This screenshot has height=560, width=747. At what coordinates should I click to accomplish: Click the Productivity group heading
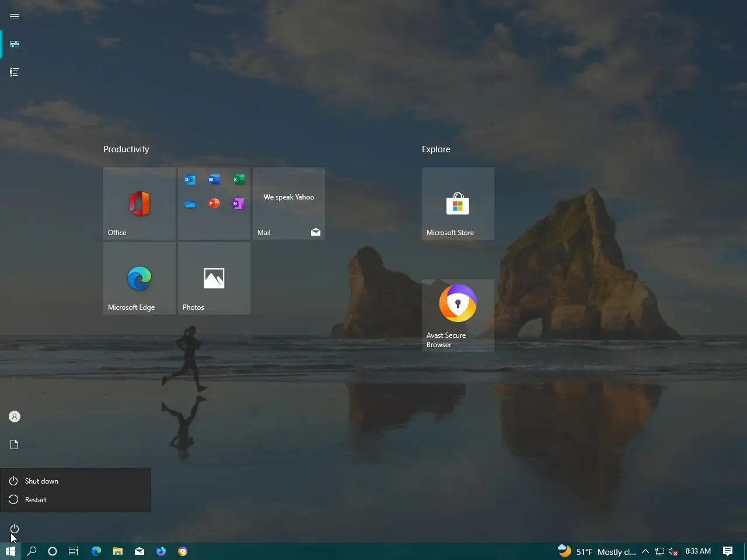126,149
